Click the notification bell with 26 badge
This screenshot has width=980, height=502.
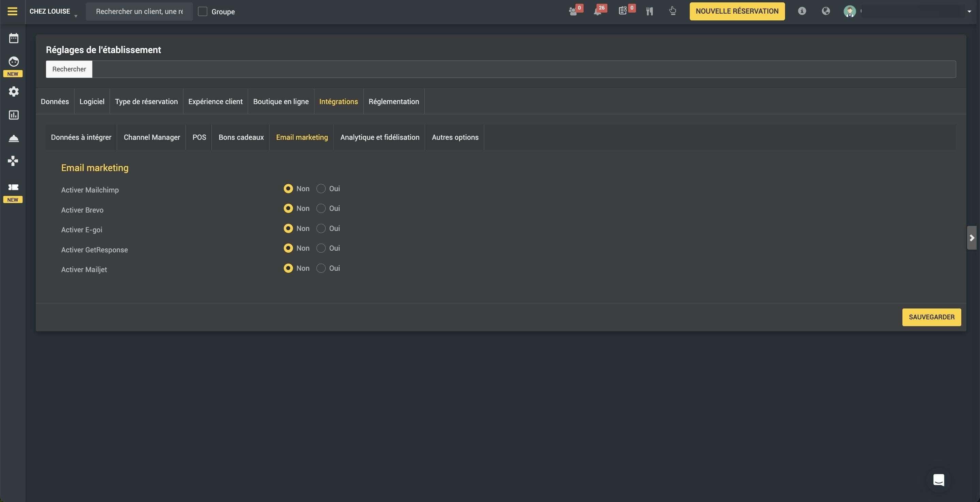tap(598, 12)
